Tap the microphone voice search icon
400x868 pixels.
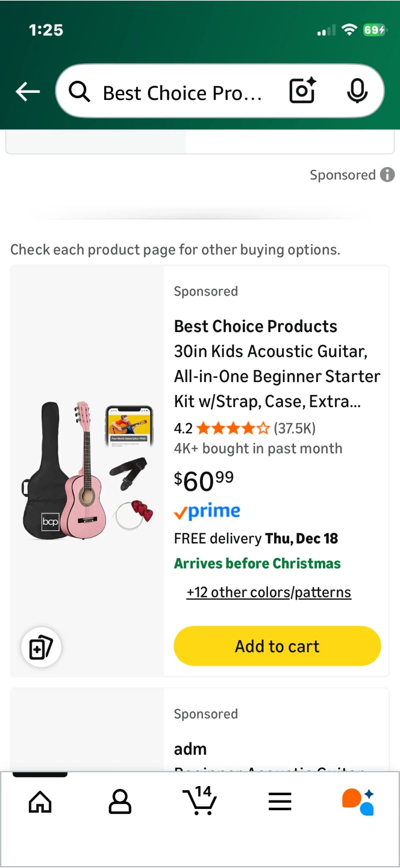point(357,91)
